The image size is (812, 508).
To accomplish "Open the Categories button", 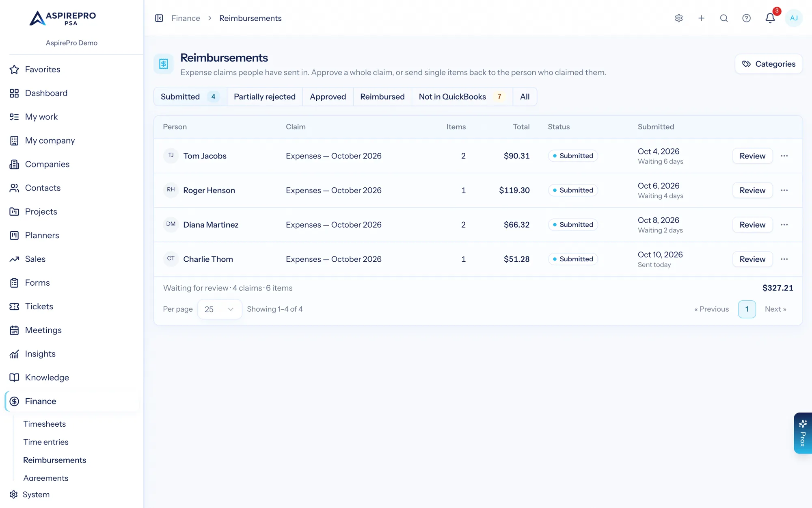I will [769, 64].
